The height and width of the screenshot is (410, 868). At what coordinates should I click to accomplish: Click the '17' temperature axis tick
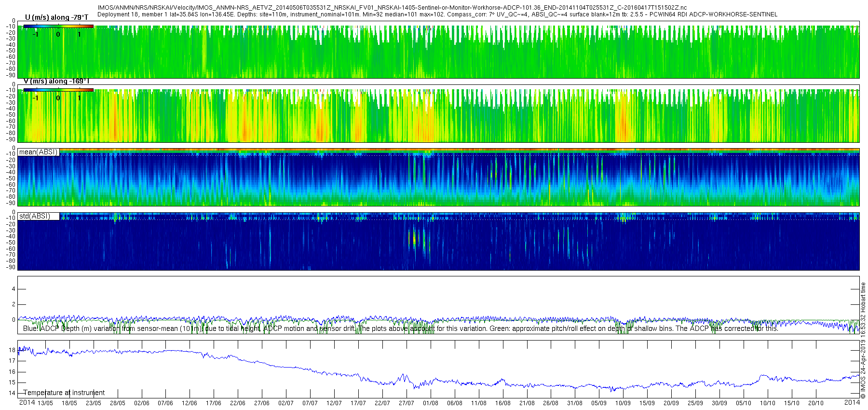click(12, 361)
